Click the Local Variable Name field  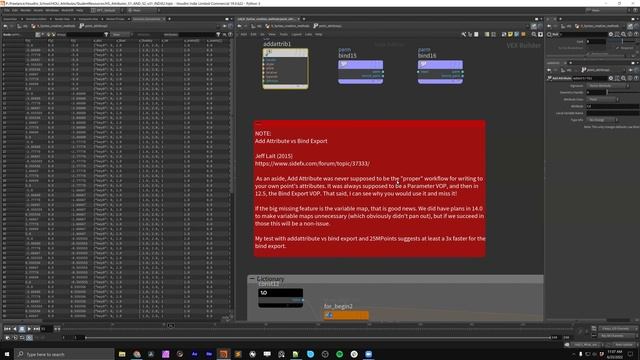pyautogui.click(x=613, y=113)
